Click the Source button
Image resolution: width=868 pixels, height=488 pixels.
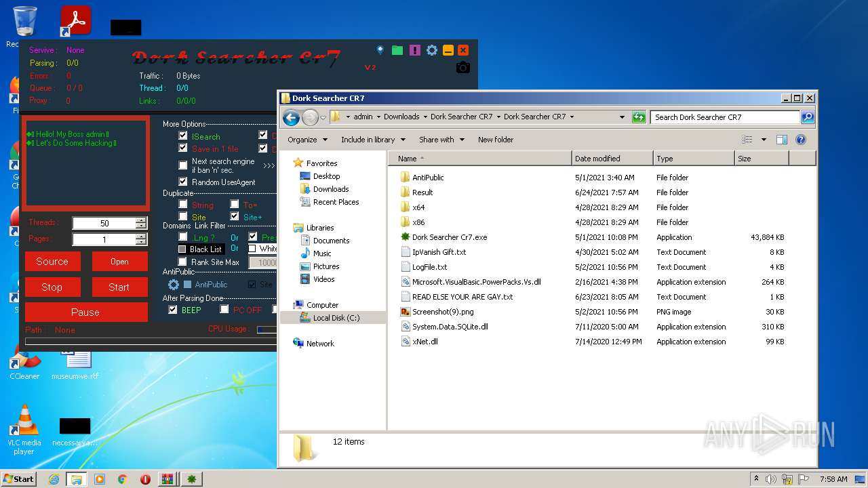point(52,262)
